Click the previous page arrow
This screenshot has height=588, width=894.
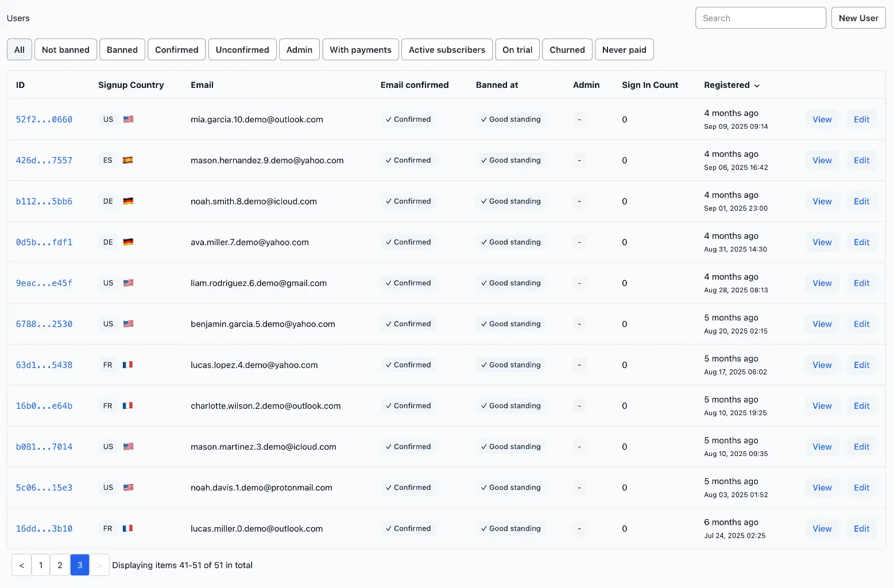pos(21,565)
